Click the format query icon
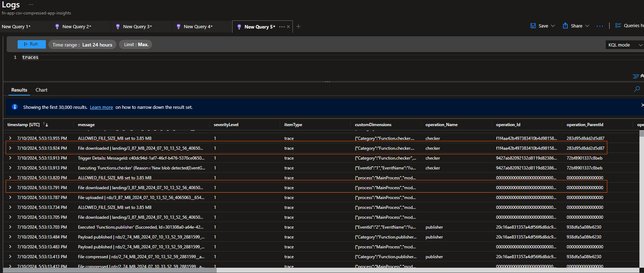644x273 pixels. [x=636, y=76]
